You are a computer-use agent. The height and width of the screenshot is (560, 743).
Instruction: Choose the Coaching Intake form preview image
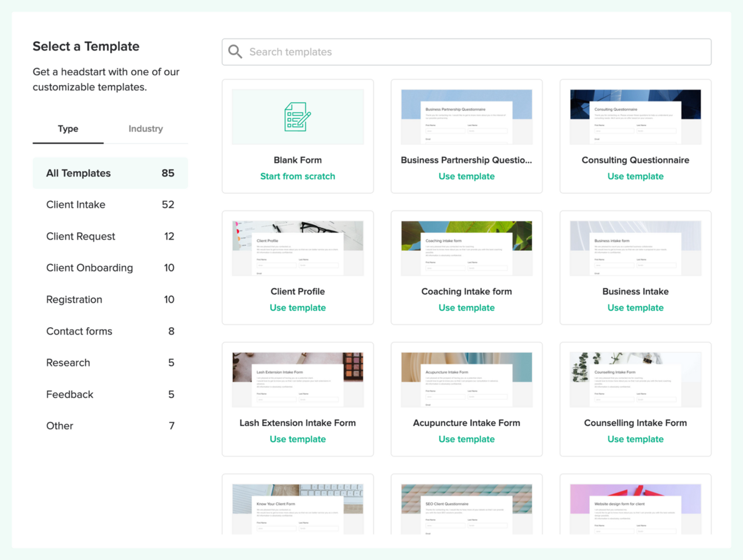click(x=466, y=248)
